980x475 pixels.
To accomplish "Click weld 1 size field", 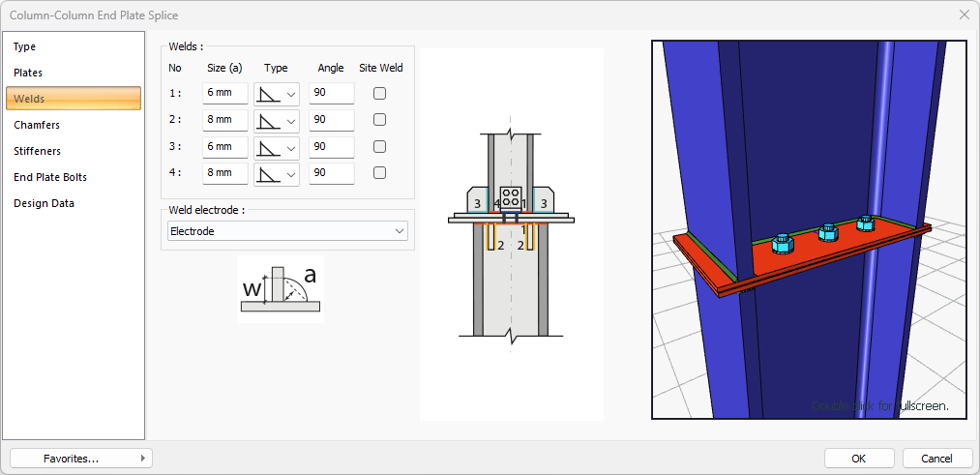I will click(224, 94).
